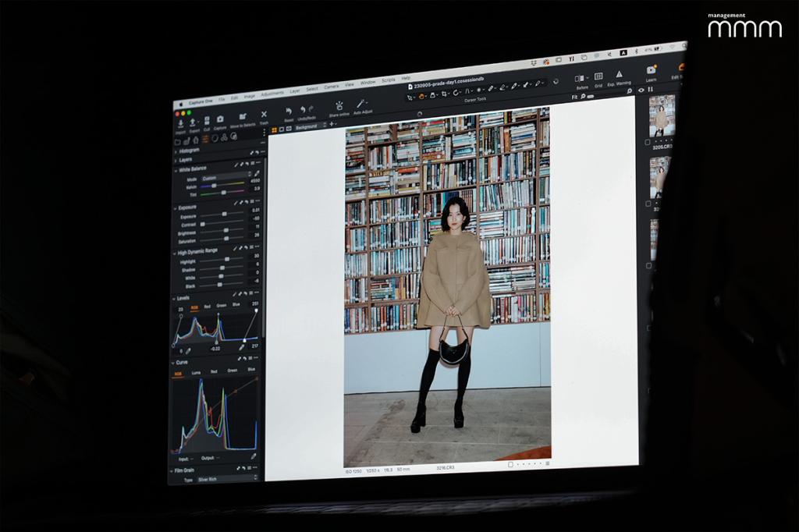The width and height of the screenshot is (799, 532).
Task: Select thumbnail 3205.CR3 in the browser
Action: click(x=661, y=115)
